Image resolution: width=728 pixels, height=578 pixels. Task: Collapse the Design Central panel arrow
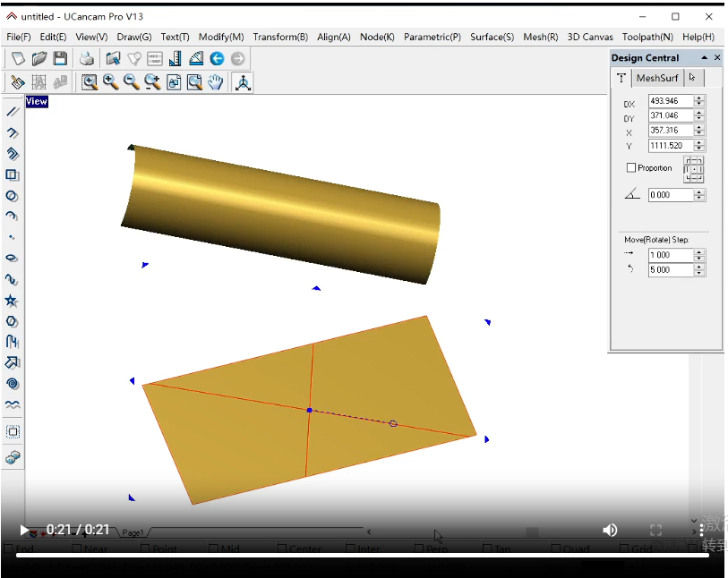click(x=704, y=58)
